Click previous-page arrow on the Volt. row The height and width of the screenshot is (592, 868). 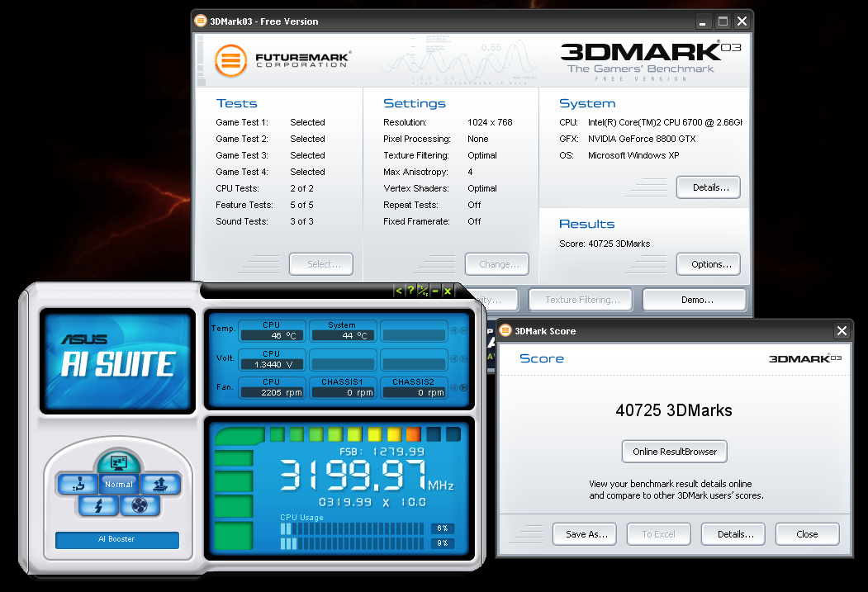click(454, 359)
